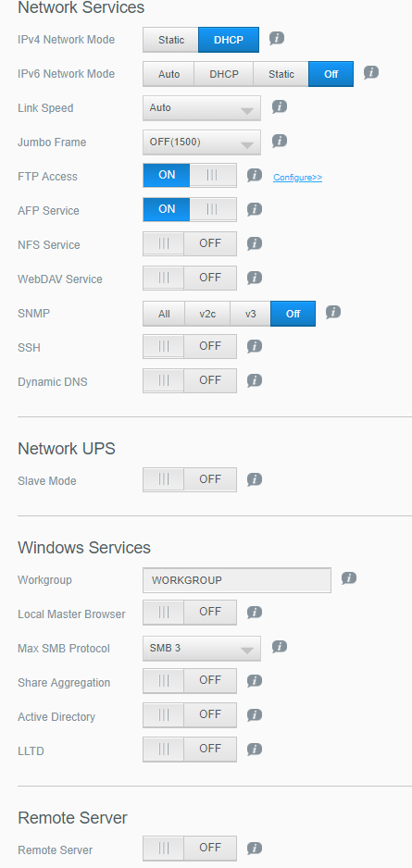This screenshot has height=868, width=412.
Task: Toggle NFS Service on
Action: (190, 244)
